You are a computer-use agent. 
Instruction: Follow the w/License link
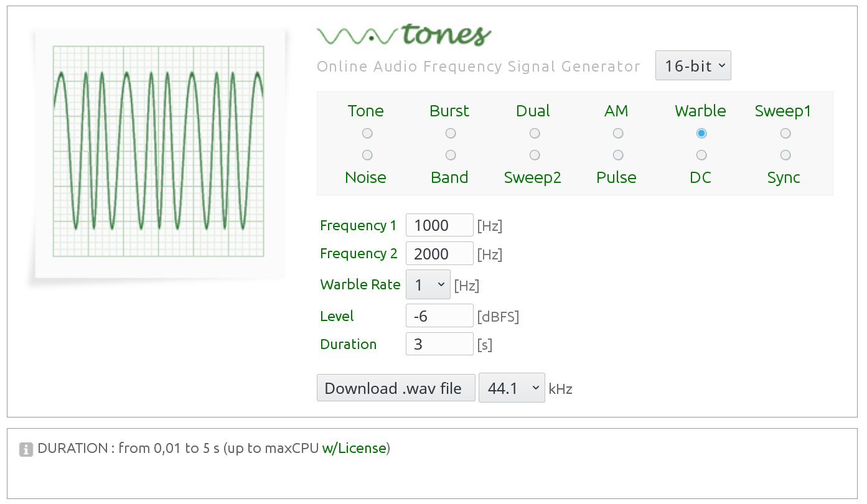click(354, 449)
